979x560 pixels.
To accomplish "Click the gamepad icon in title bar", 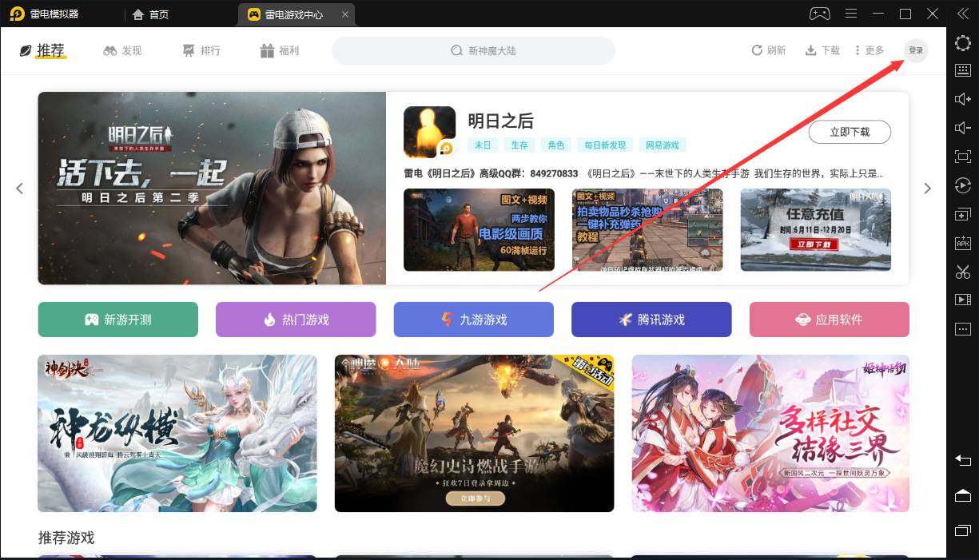I will tap(820, 14).
